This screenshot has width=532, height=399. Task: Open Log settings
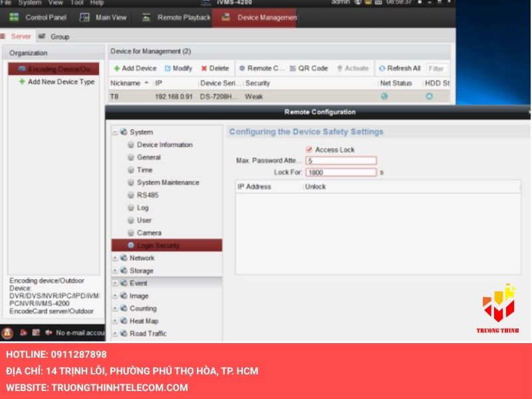point(142,207)
